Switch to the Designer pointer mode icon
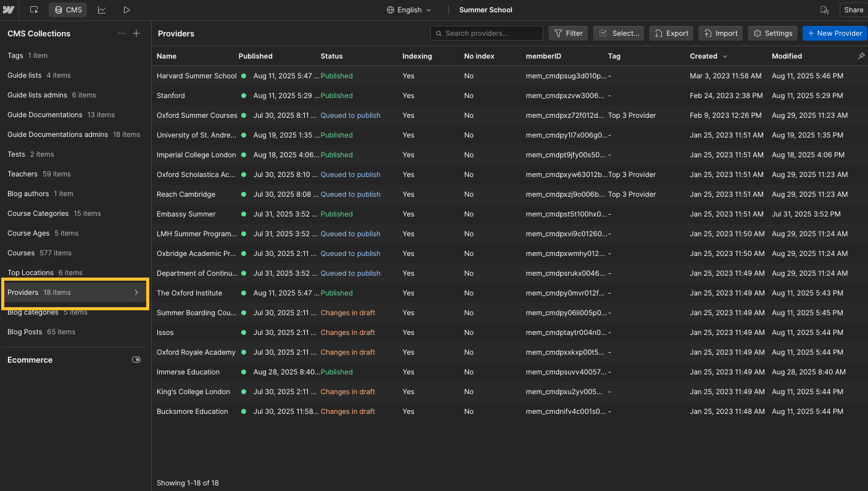This screenshot has height=491, width=868. (34, 10)
